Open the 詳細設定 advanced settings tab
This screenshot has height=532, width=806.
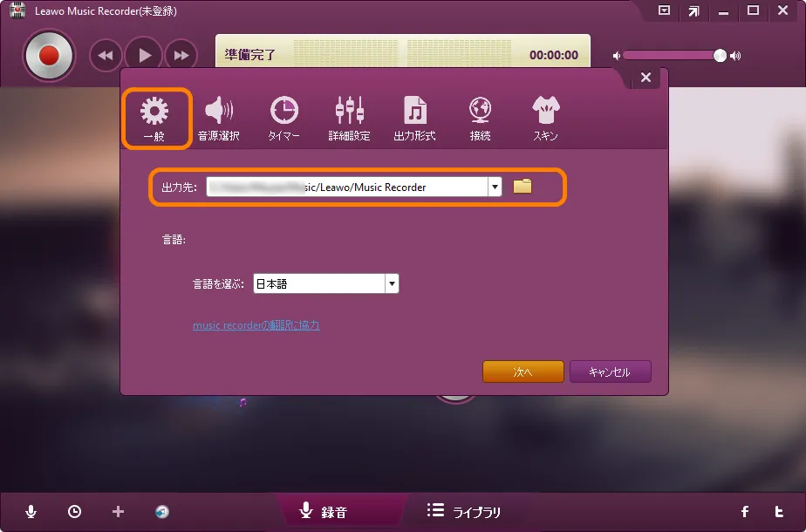pyautogui.click(x=349, y=119)
